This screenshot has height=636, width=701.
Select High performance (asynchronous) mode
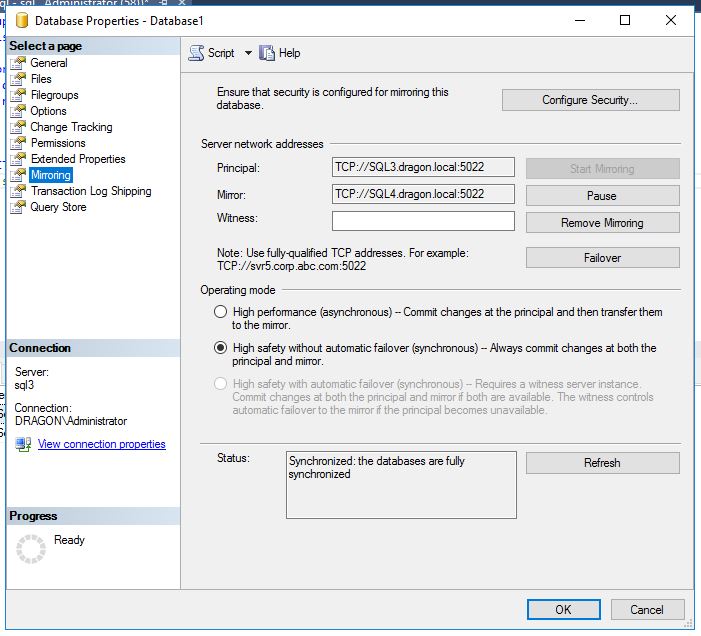[x=221, y=313]
